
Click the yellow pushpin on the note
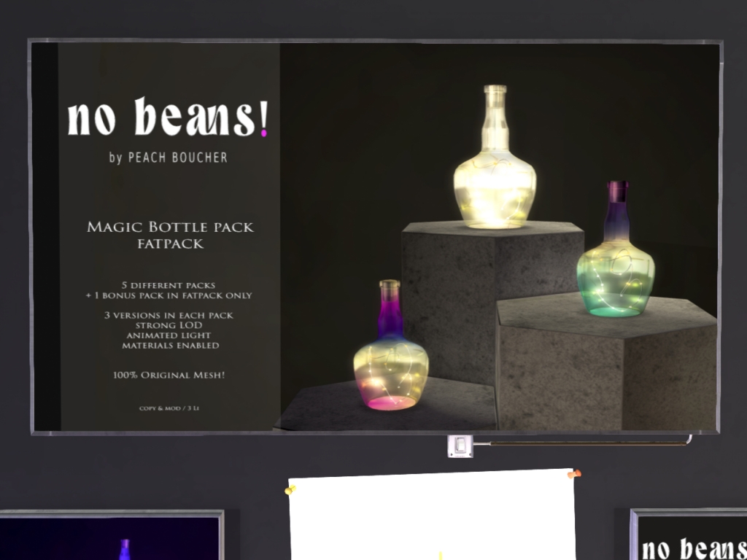[x=291, y=490]
